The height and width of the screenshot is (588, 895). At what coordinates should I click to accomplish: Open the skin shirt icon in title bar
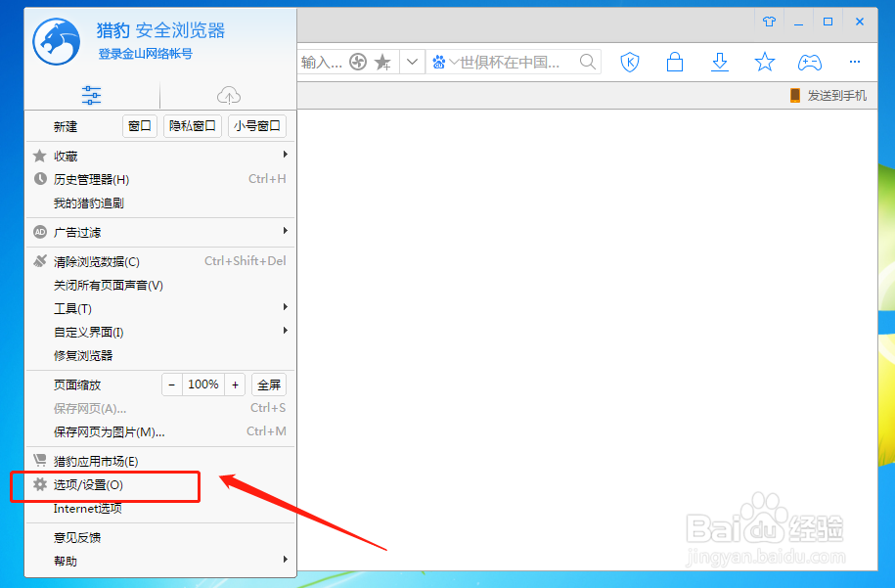tap(769, 22)
